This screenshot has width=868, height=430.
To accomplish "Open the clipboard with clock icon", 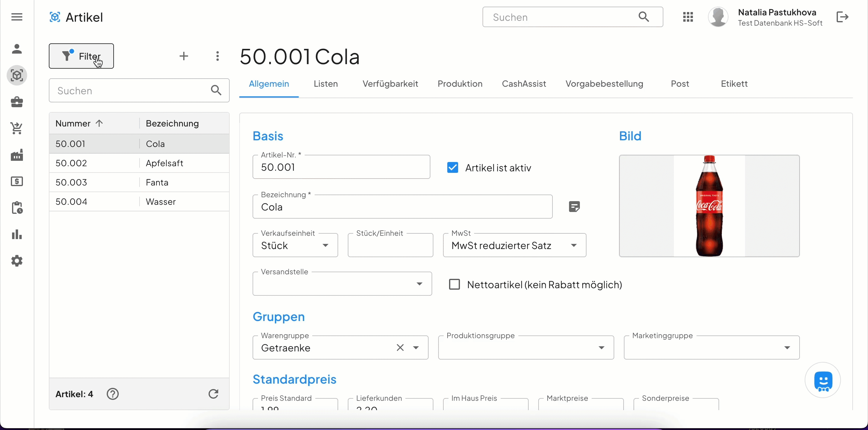I will tap(17, 208).
